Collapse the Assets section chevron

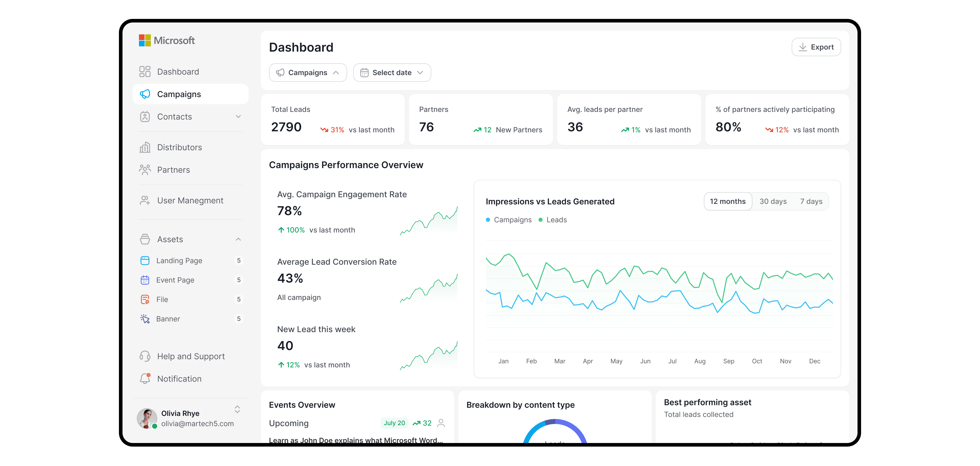click(238, 239)
